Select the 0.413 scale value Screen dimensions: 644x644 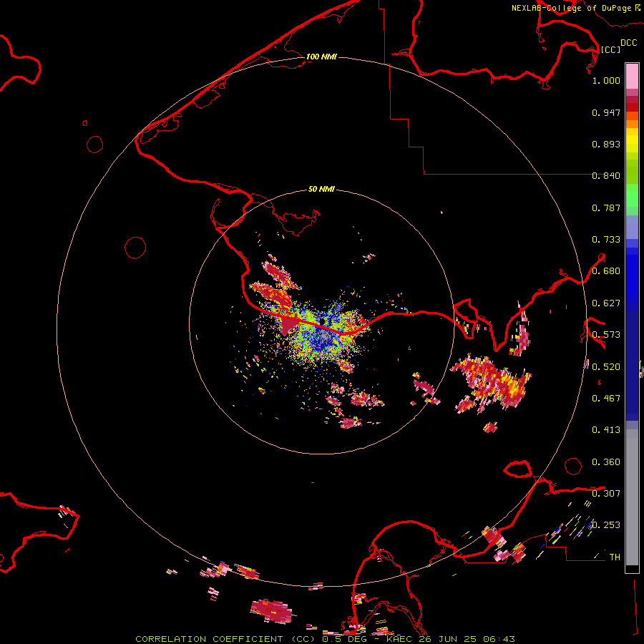(606, 430)
